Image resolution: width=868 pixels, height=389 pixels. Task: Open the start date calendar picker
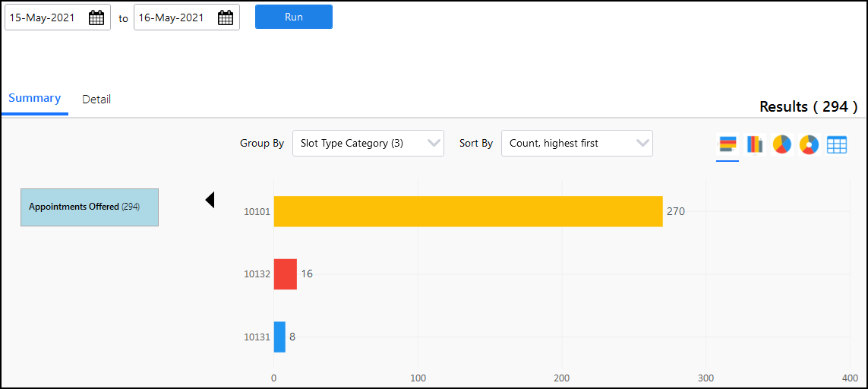click(x=96, y=18)
